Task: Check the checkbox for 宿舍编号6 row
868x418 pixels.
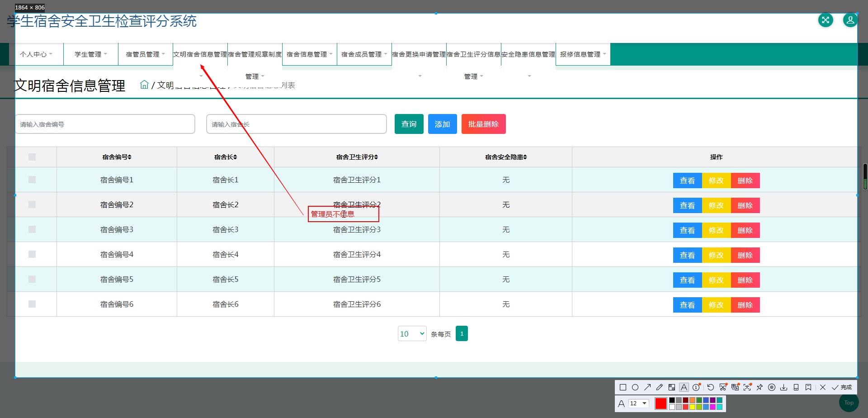Action: (32, 304)
